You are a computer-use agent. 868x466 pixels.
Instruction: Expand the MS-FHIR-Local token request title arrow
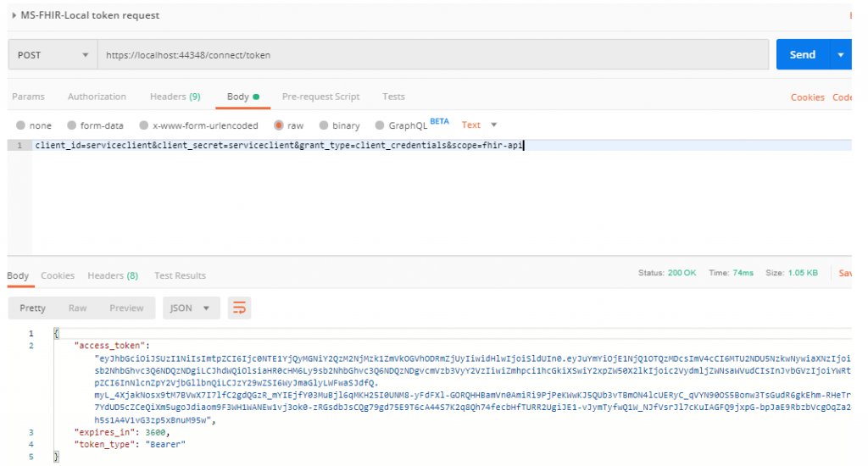pyautogui.click(x=14, y=15)
